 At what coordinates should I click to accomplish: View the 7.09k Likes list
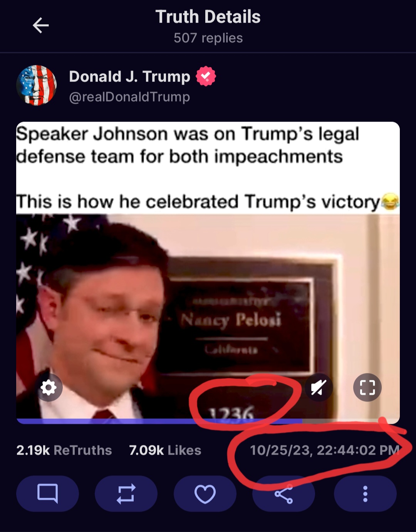click(165, 450)
